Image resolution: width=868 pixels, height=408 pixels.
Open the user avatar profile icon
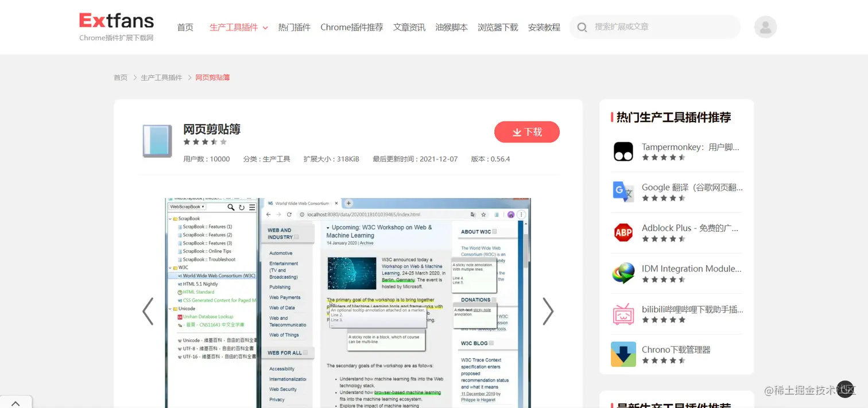(765, 27)
